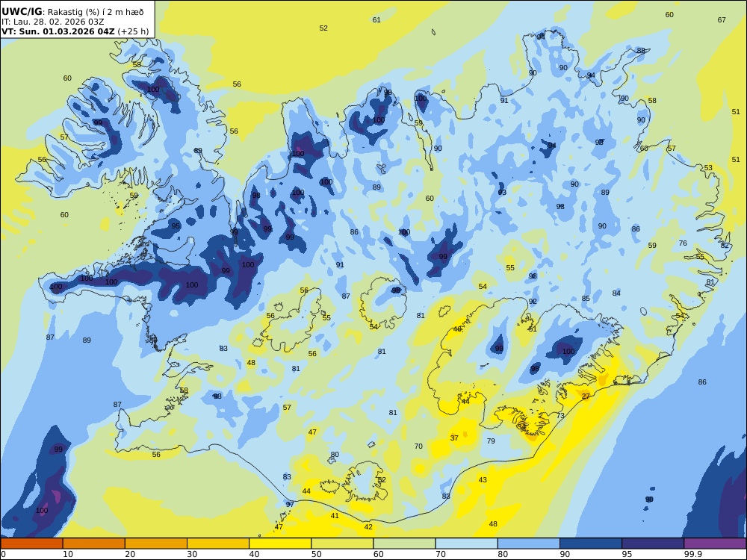Click the 'IT: Lau. 28. 02. 2026 03Z' line
The height and width of the screenshot is (560, 747).
[x=52, y=22]
